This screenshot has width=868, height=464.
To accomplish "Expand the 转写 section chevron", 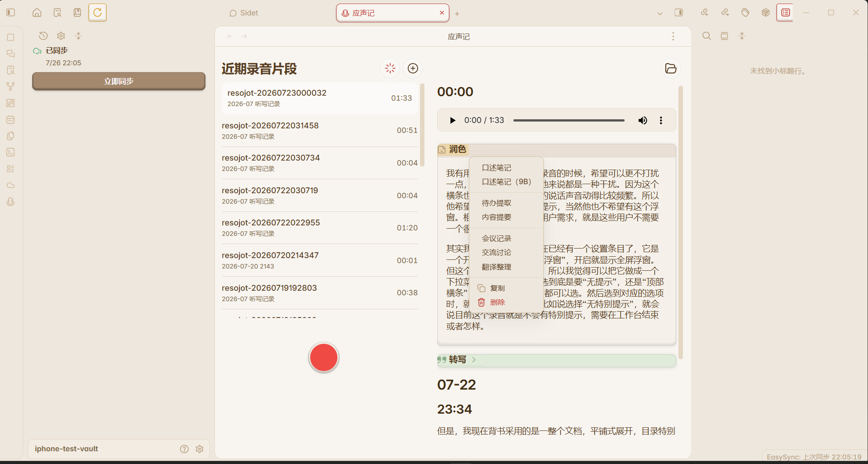I will pos(474,360).
